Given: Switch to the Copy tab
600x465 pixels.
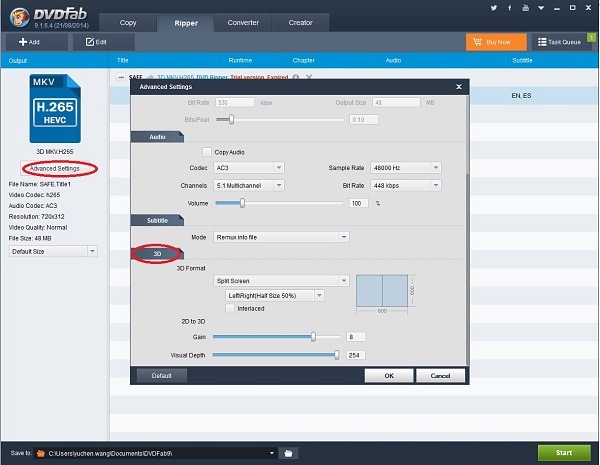Looking at the screenshot, I should pyautogui.click(x=128, y=23).
